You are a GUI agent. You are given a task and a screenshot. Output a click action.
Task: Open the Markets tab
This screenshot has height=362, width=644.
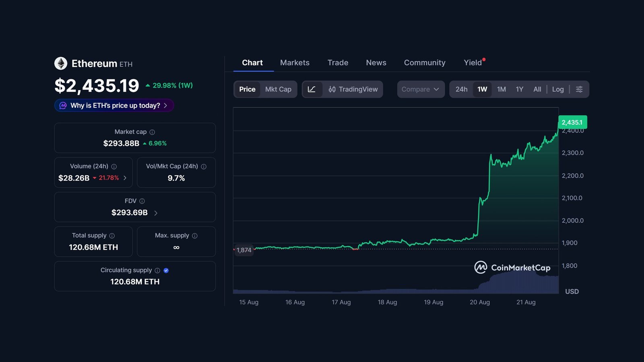tap(295, 63)
